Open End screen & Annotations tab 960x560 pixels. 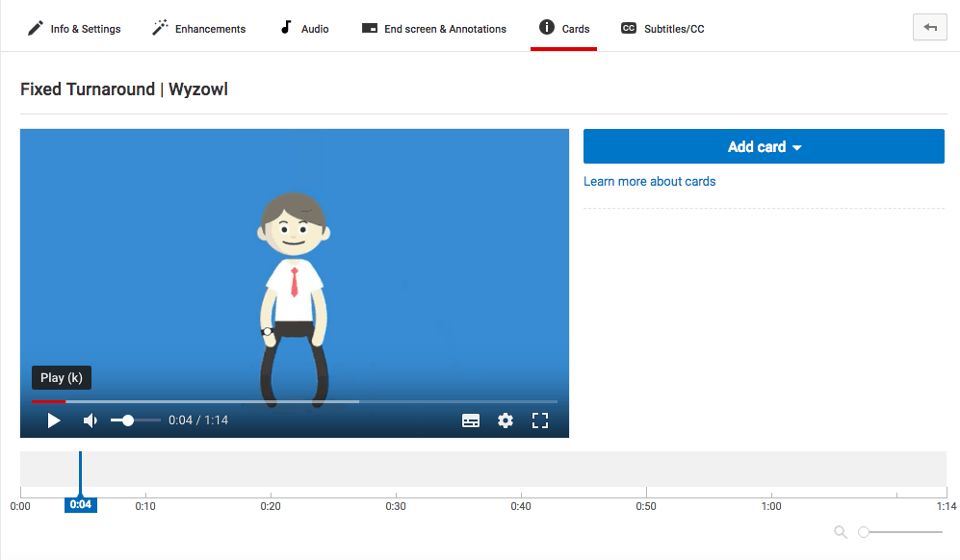pyautogui.click(x=434, y=29)
